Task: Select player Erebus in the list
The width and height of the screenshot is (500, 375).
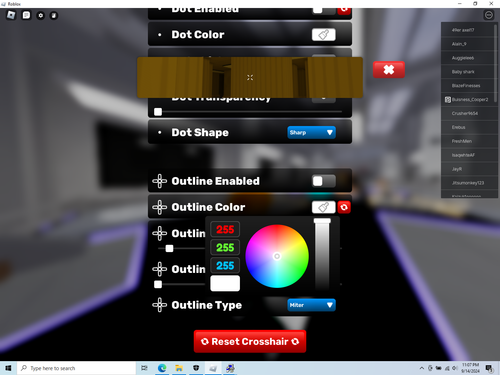Action: pos(468,127)
